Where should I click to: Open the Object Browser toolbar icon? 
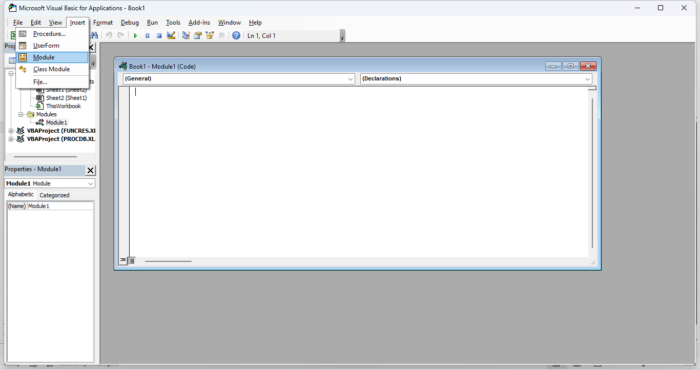[x=209, y=35]
